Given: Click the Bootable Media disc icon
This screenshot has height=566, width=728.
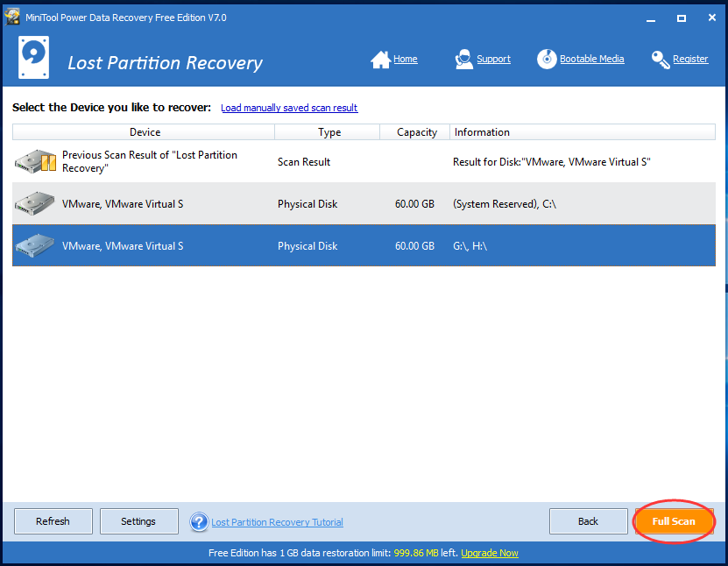Looking at the screenshot, I should [x=547, y=60].
